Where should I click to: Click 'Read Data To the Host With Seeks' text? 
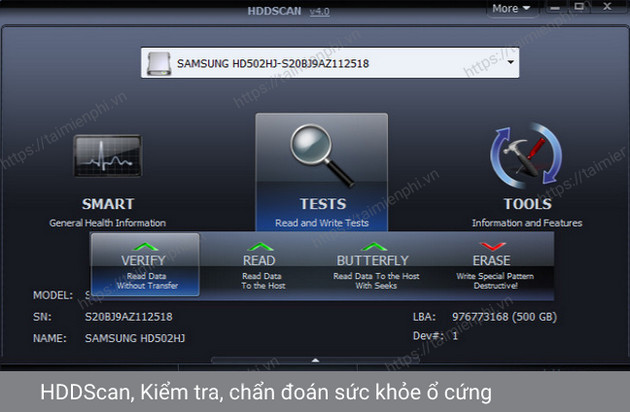point(376,281)
